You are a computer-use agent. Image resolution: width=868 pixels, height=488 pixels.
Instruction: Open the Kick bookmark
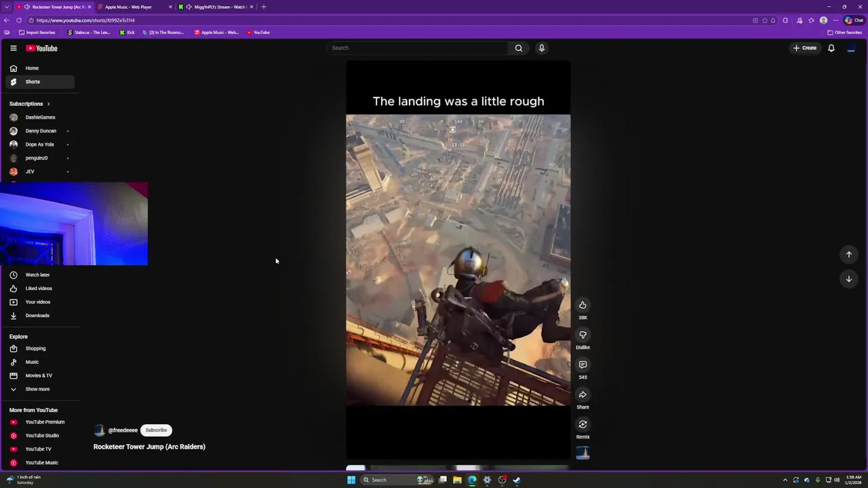127,33
